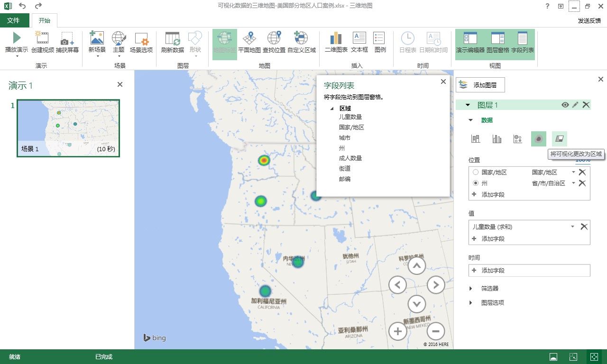
Task: Open the 国家/地区 geography type dropdown
Action: point(573,173)
